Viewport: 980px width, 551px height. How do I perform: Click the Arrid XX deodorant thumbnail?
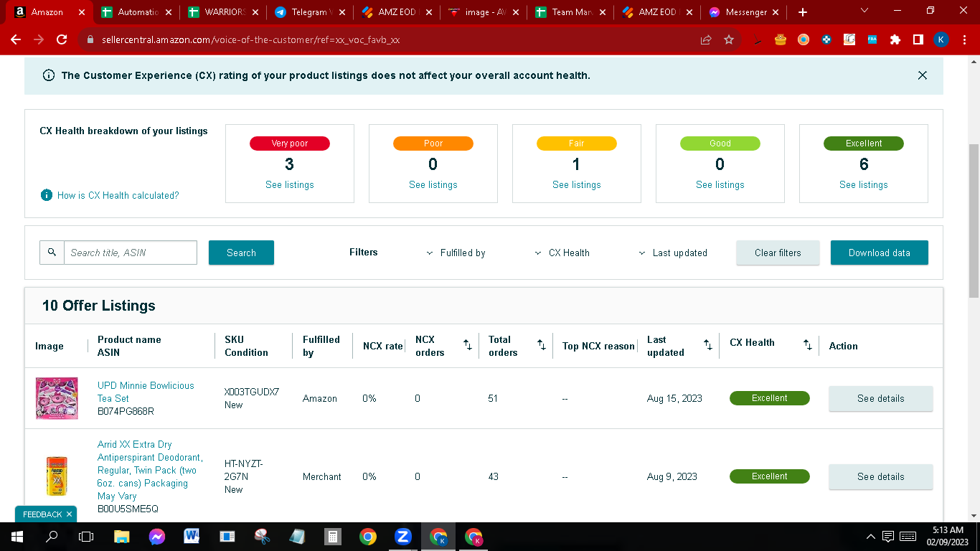[57, 476]
